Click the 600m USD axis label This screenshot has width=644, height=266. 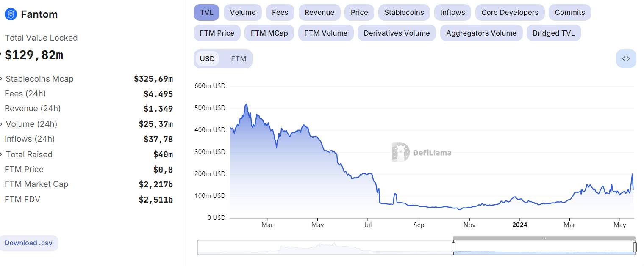[210, 85]
